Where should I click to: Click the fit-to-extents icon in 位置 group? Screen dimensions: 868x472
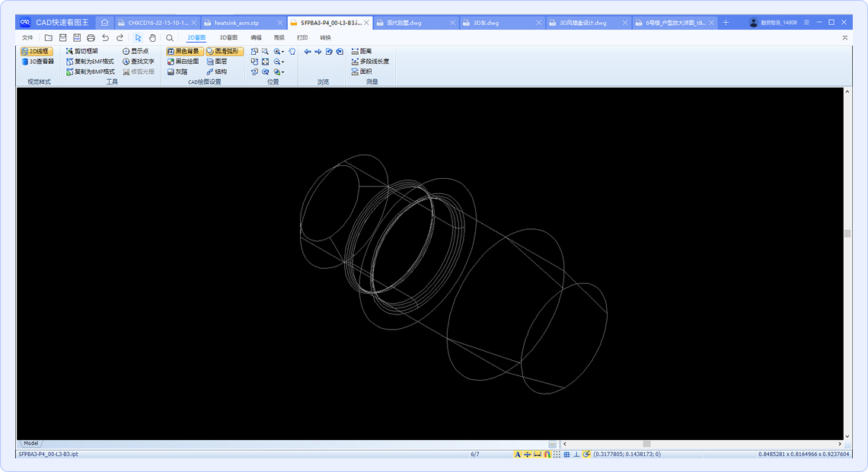point(265,62)
